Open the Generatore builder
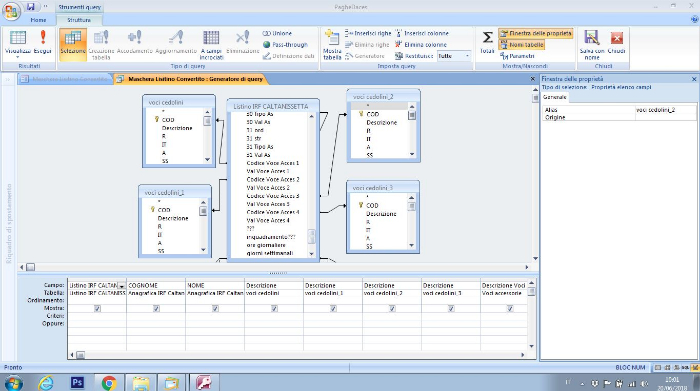700x391 pixels. tap(365, 56)
